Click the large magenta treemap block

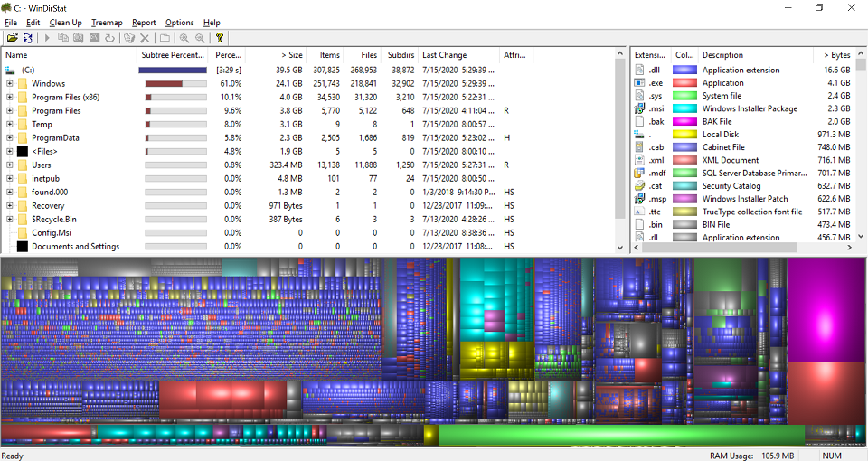826,309
